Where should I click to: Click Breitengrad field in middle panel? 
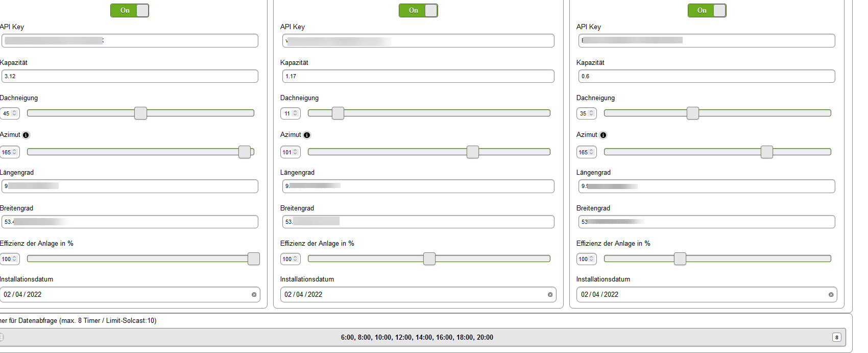tap(418, 222)
